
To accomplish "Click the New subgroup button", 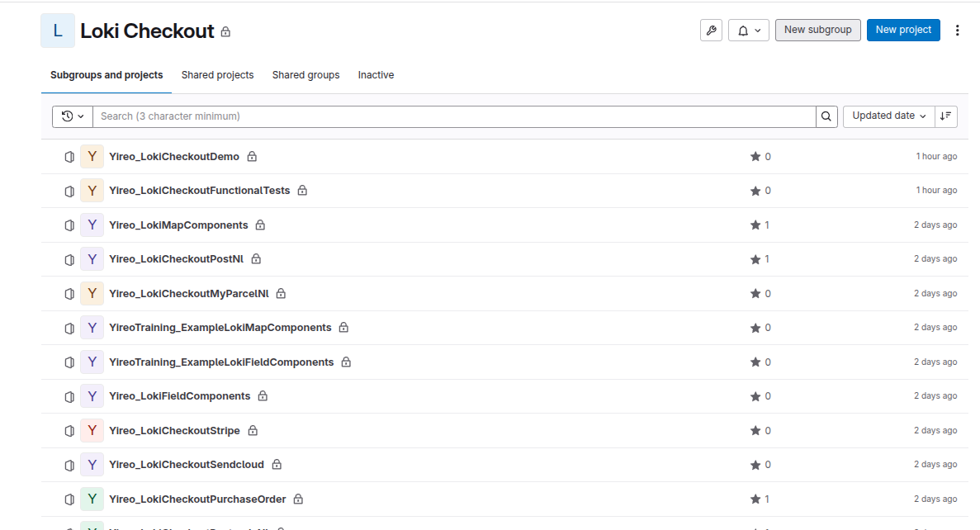I will point(817,30).
